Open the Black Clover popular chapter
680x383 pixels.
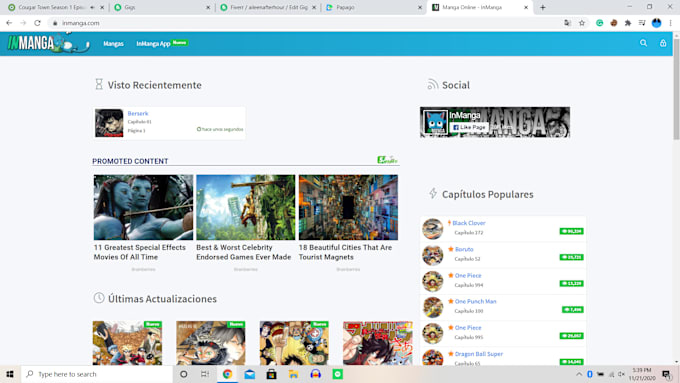[x=469, y=223]
